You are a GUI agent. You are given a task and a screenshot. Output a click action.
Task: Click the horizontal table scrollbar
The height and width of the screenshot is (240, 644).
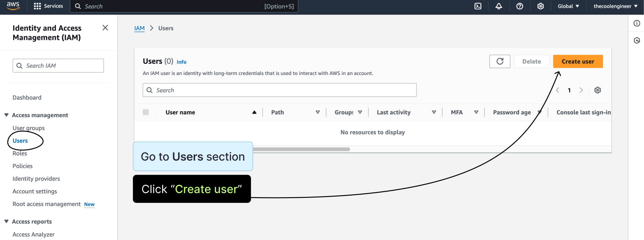point(301,149)
